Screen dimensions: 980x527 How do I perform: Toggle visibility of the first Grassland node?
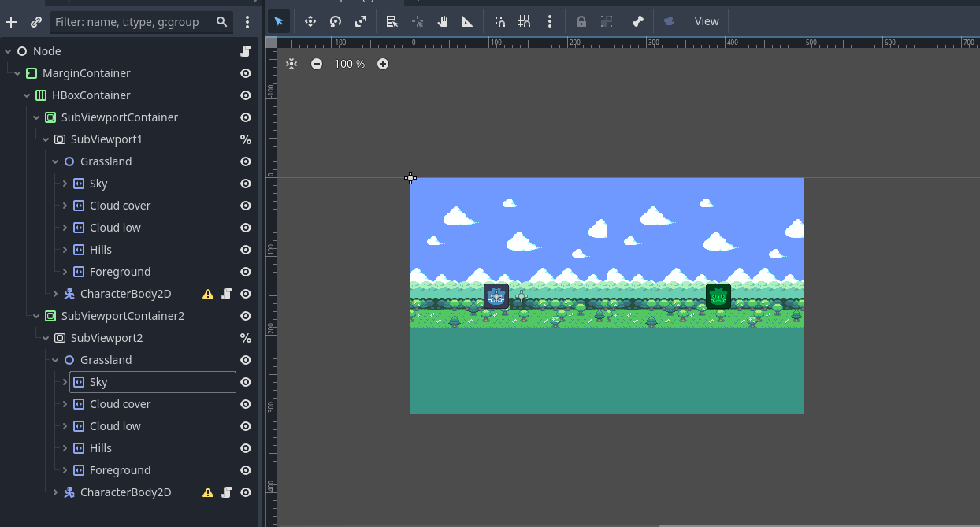(245, 161)
